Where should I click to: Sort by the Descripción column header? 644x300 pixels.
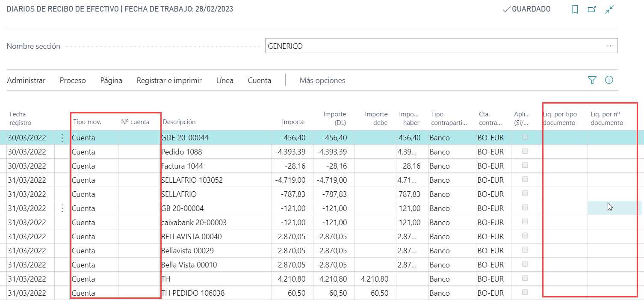tap(178, 122)
